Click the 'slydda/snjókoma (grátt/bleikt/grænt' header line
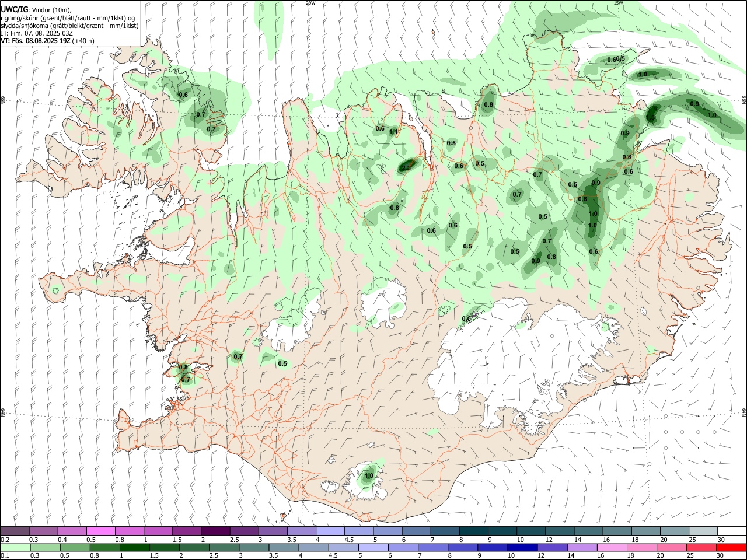 (69, 26)
